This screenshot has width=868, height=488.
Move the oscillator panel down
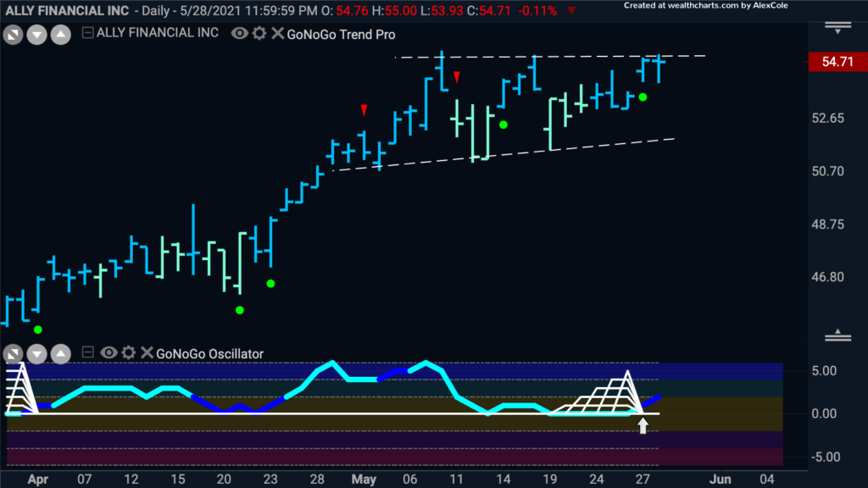coord(36,353)
